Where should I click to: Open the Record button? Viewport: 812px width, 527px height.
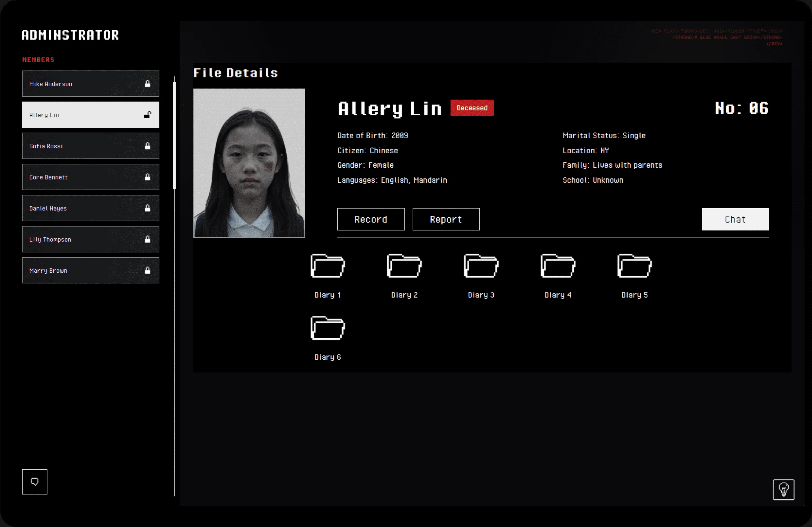[x=371, y=219]
